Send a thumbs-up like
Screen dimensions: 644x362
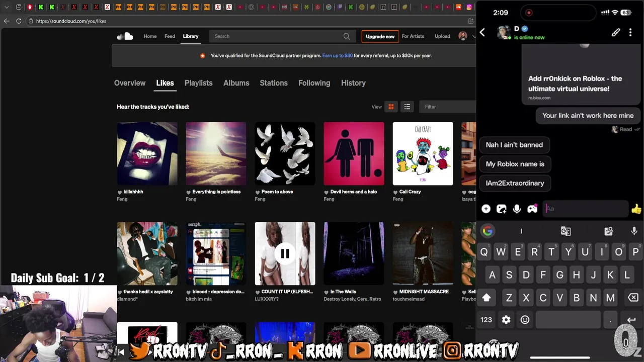636,209
